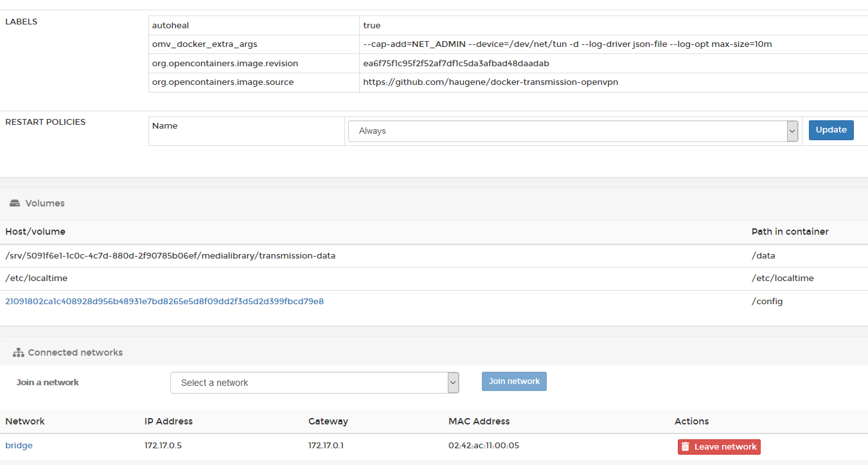Select the autoheal label row
This screenshot has height=465, width=868.
point(170,25)
